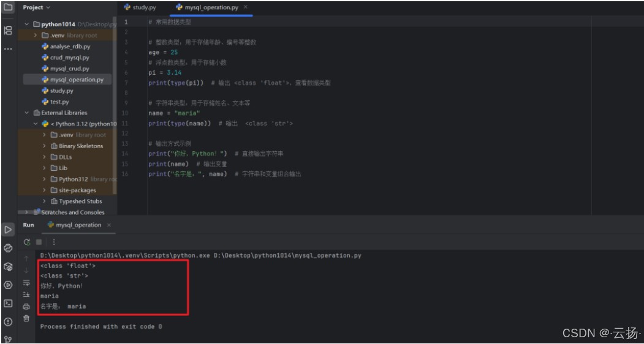
Task: Click code line 'print(type(name))'
Action: coord(180,124)
